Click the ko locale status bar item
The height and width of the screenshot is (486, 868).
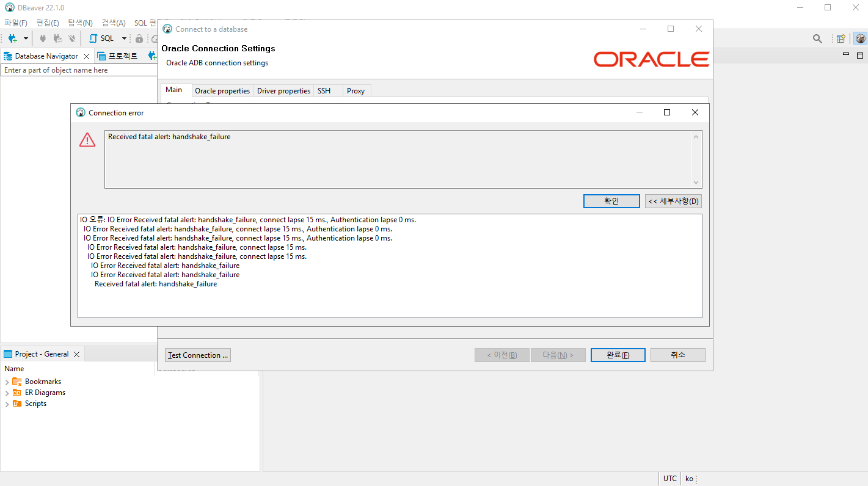tap(689, 479)
